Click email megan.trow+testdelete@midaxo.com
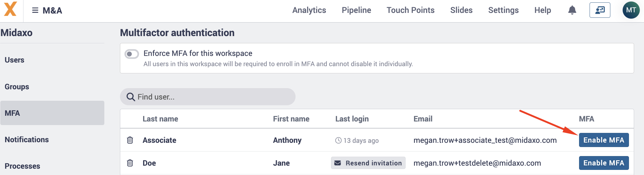This screenshot has width=644, height=175. point(477,163)
